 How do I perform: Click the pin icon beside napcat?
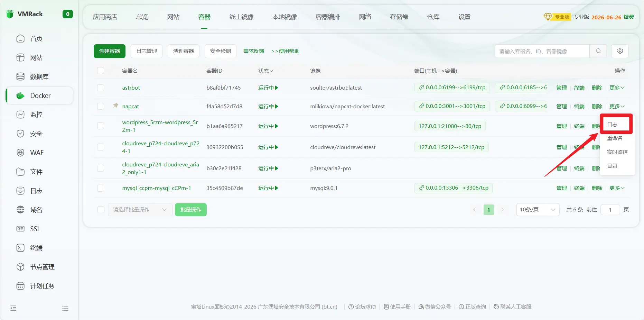point(116,105)
